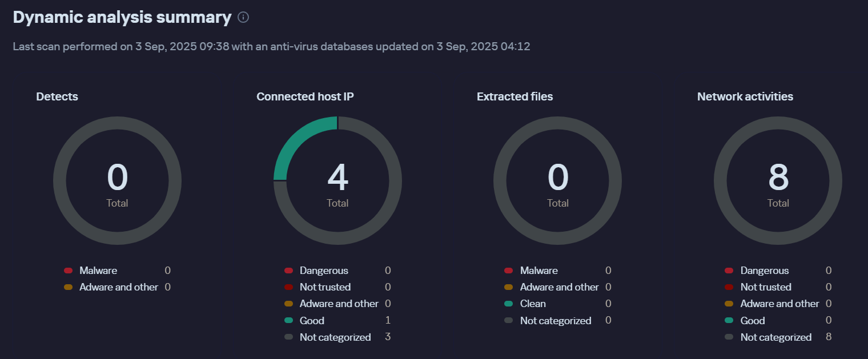Click the green Good marker under Connected host IP
Viewport: 868px width, 359px height.
pos(288,321)
